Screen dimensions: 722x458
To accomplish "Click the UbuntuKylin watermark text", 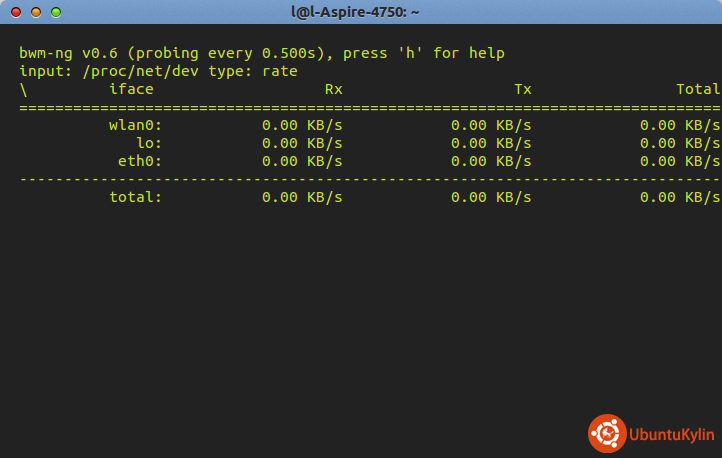I will 670,434.
